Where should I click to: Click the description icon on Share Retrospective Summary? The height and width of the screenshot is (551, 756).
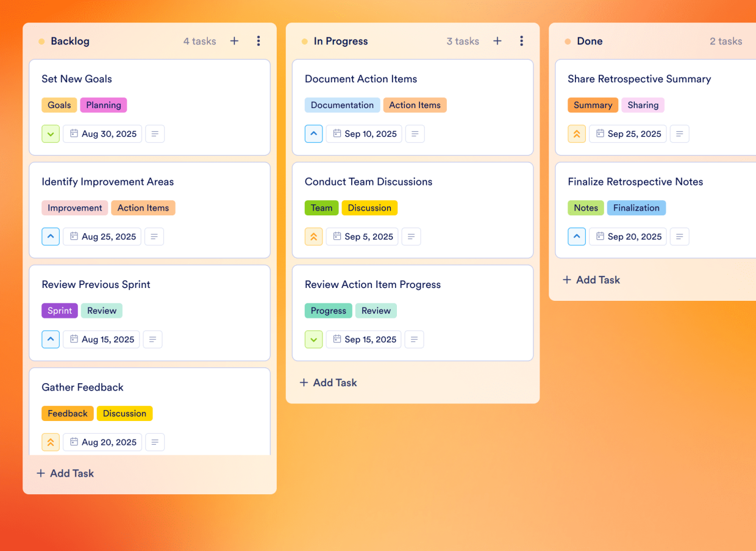[679, 134]
